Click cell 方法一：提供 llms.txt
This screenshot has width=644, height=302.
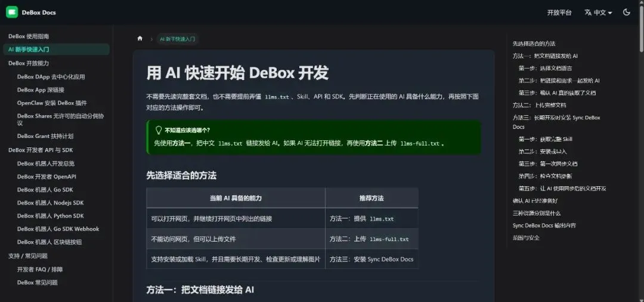tap(371, 218)
